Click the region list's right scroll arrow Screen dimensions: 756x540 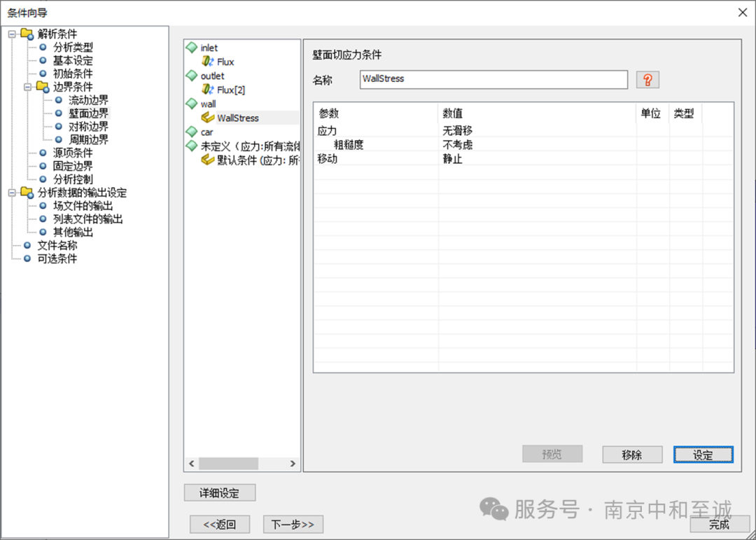coord(293,464)
